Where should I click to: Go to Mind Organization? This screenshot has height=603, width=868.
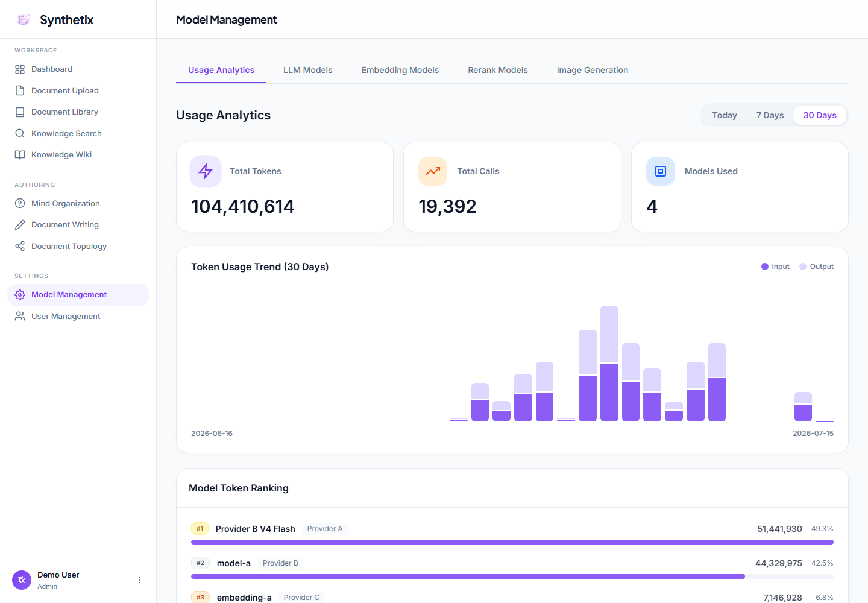(x=78, y=203)
